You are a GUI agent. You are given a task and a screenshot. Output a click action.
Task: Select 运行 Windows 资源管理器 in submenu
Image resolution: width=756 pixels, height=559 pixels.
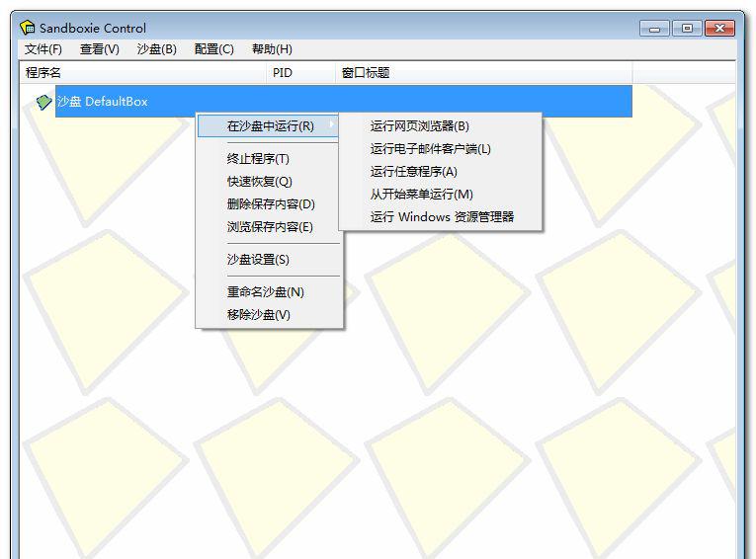click(x=440, y=216)
